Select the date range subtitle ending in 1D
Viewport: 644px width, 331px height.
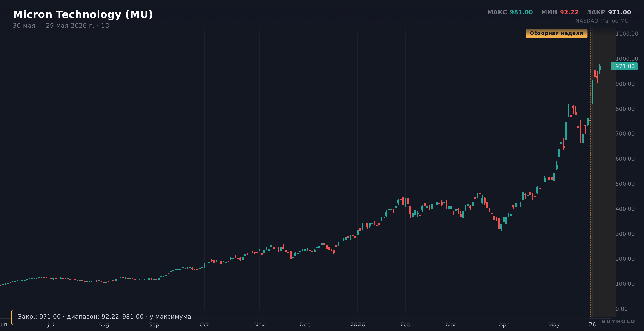click(x=61, y=26)
